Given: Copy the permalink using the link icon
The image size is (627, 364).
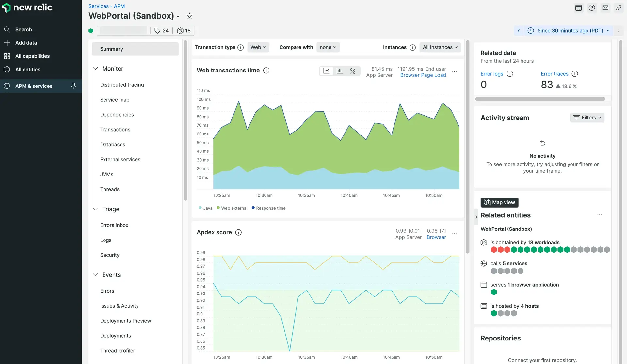Looking at the screenshot, I should coord(618,8).
